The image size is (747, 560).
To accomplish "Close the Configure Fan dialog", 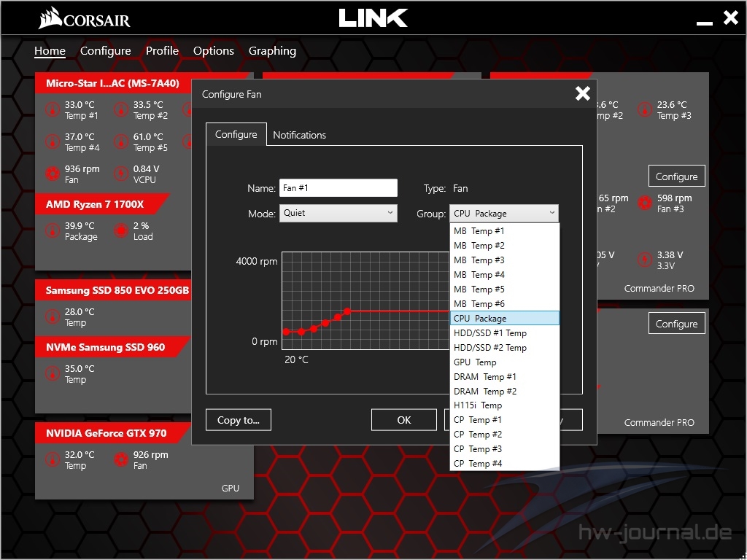I will point(582,93).
